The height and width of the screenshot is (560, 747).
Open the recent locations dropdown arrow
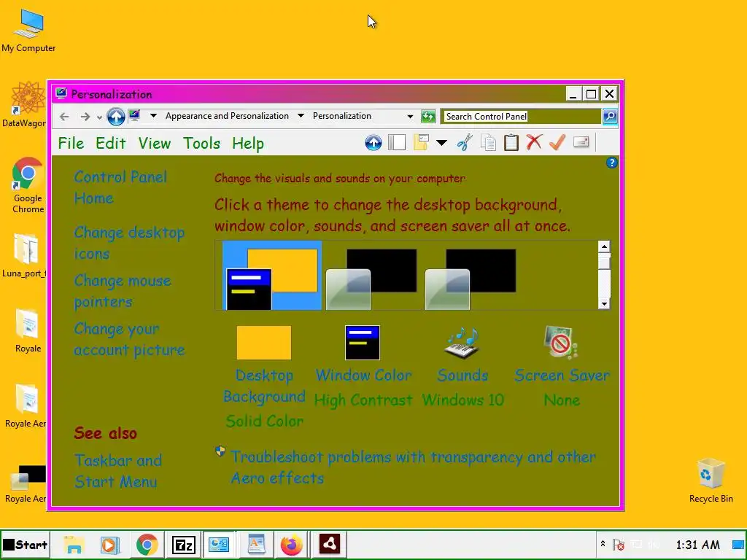(x=99, y=117)
